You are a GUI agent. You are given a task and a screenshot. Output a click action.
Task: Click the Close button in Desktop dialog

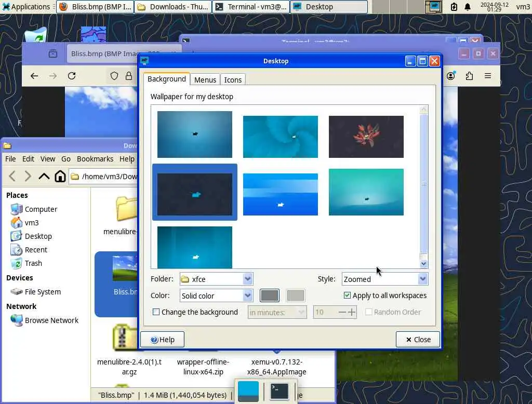point(418,339)
